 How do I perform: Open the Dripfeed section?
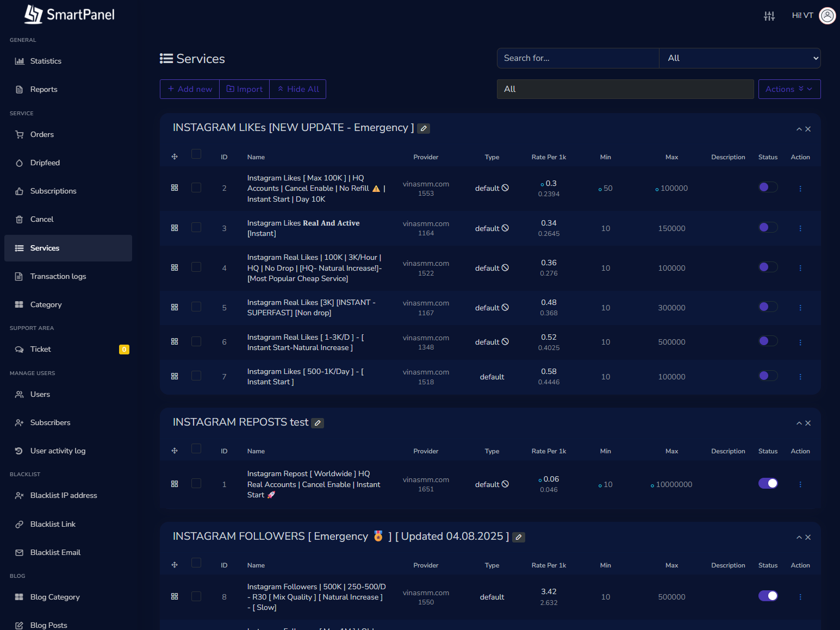pos(44,163)
